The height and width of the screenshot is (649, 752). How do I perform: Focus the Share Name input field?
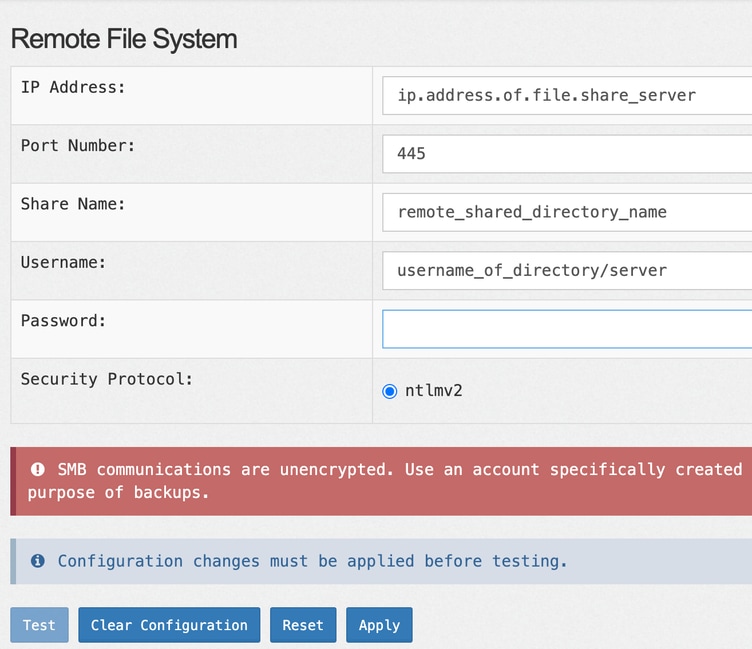(567, 212)
